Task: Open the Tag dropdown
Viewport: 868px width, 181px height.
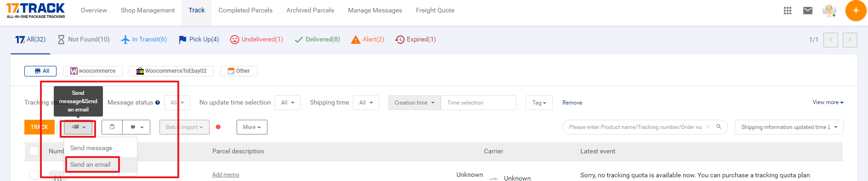Action: [539, 103]
